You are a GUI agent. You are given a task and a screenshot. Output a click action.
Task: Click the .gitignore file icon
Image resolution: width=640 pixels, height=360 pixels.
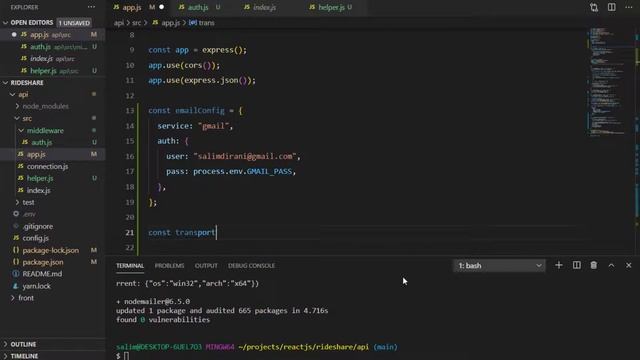pos(16,226)
